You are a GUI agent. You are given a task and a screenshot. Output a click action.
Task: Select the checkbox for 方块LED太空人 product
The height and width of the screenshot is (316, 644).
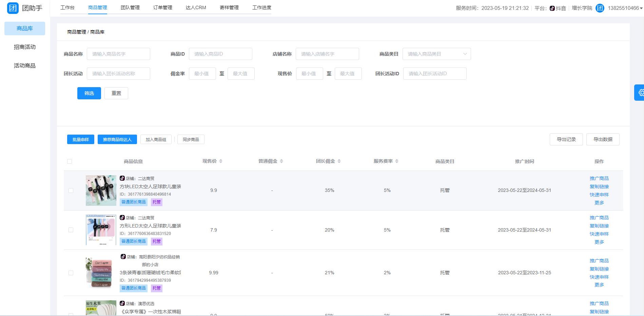(71, 191)
